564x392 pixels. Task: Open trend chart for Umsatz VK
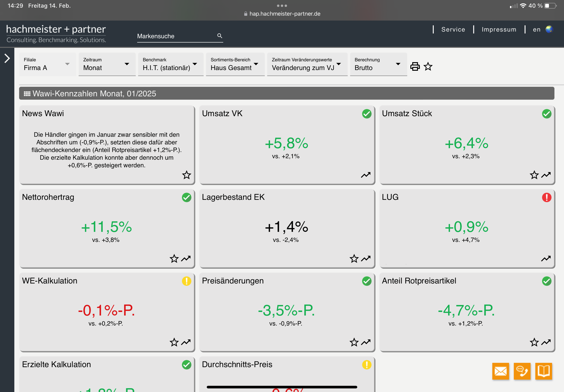tap(366, 175)
